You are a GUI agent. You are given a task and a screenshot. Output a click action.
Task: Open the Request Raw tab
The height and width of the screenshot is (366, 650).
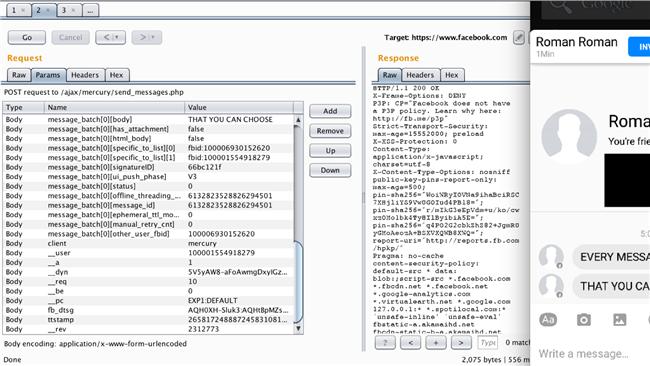[x=19, y=75]
